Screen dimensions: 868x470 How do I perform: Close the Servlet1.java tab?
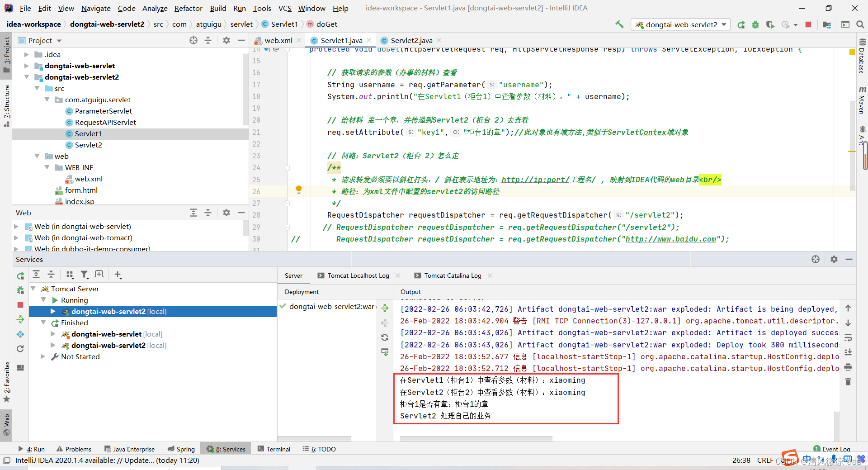[x=369, y=40]
